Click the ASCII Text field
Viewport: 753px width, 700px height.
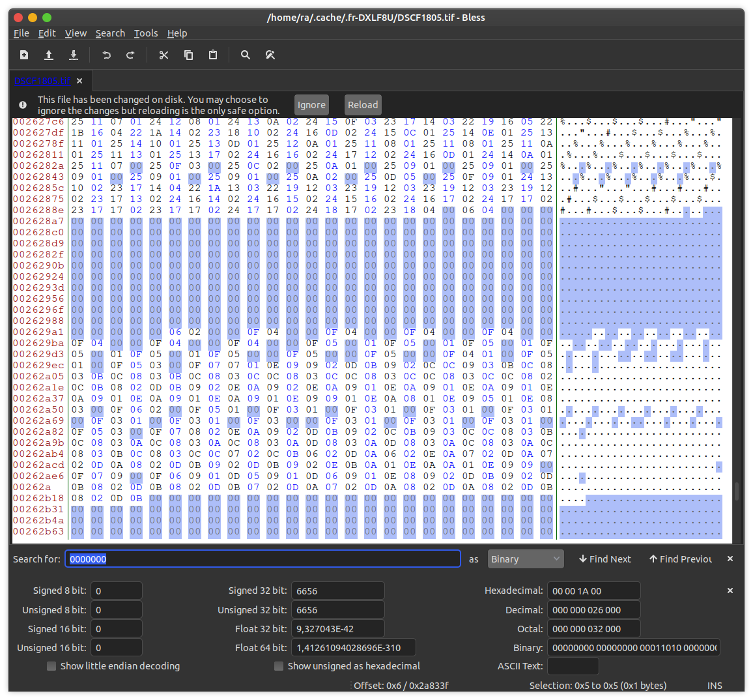pos(573,666)
